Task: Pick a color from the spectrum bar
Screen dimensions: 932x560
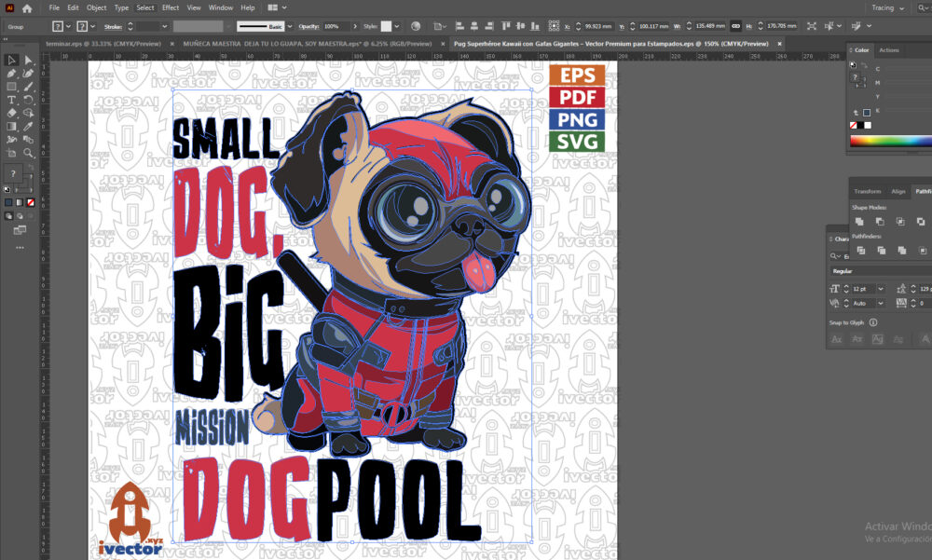Action: point(890,141)
